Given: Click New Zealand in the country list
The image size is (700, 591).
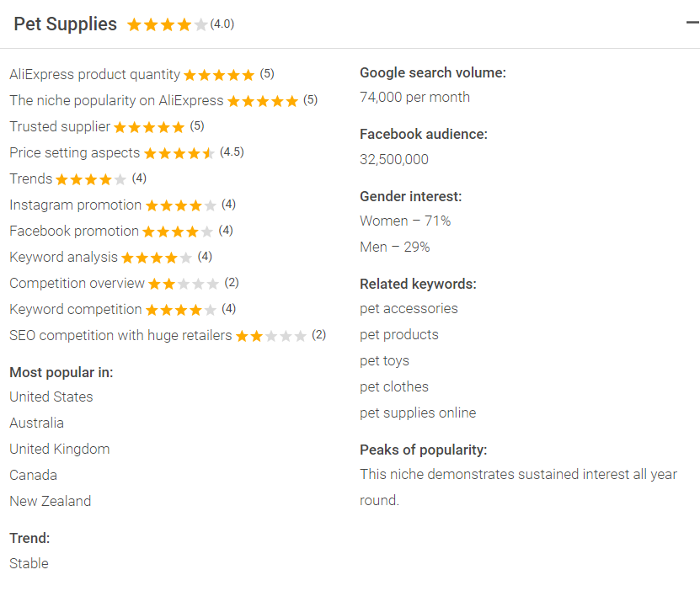Looking at the screenshot, I should [x=51, y=502].
